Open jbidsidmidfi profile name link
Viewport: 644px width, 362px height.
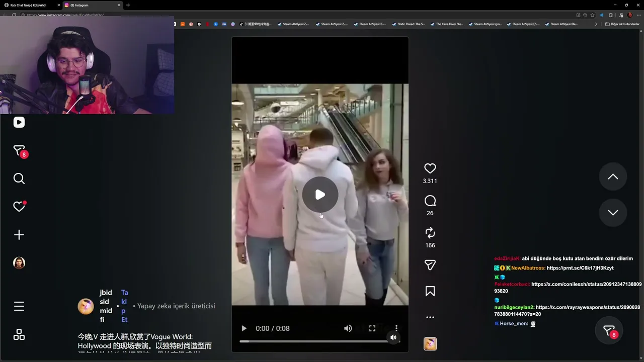coord(106,306)
